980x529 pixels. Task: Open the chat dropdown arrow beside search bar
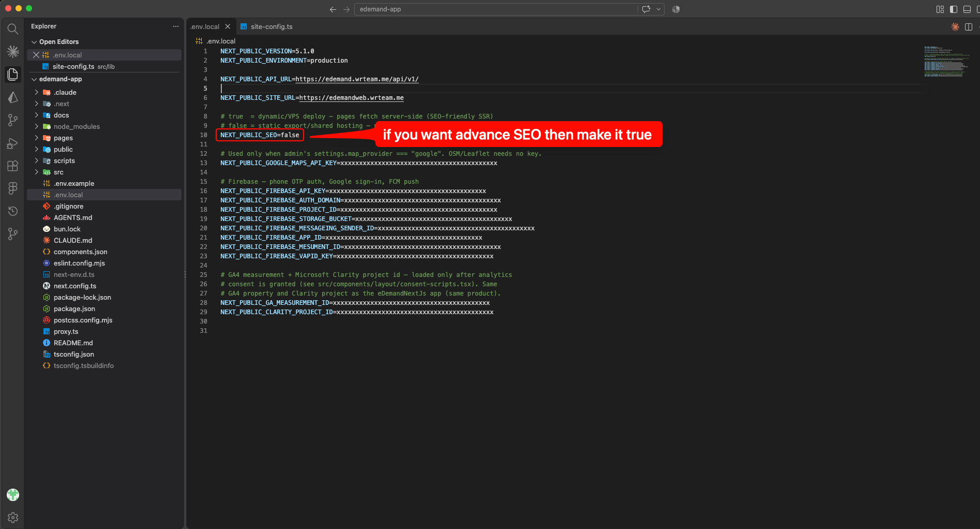(658, 9)
